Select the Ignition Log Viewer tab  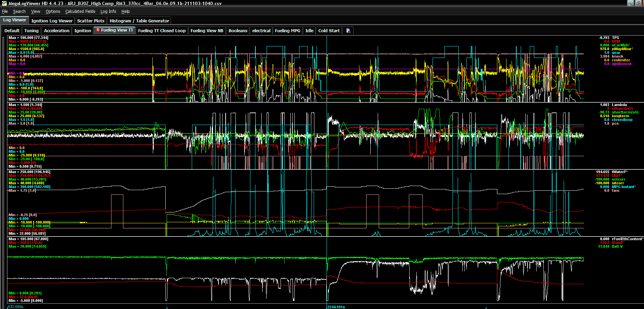pos(52,21)
